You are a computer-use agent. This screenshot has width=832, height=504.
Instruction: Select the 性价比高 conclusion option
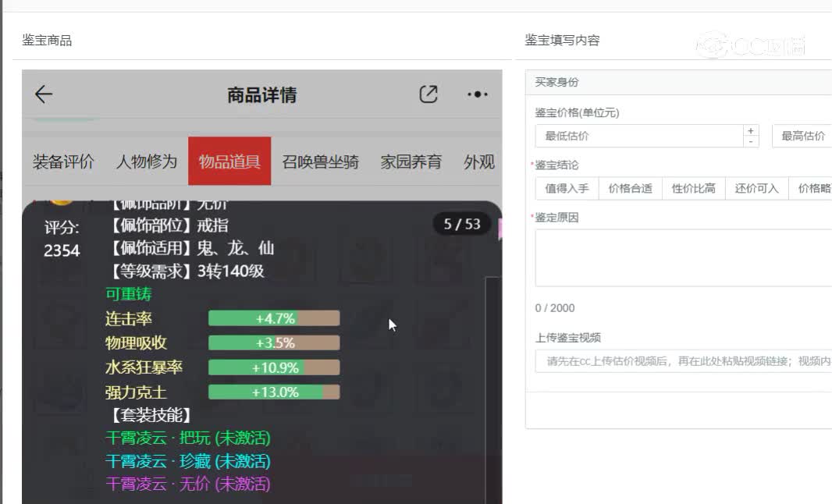[693, 188]
